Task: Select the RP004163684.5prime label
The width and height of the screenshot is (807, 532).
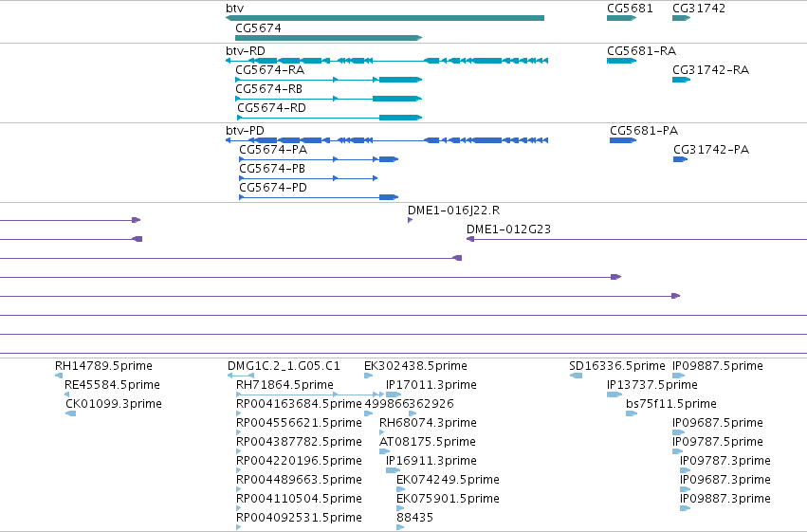Action: [x=299, y=404]
